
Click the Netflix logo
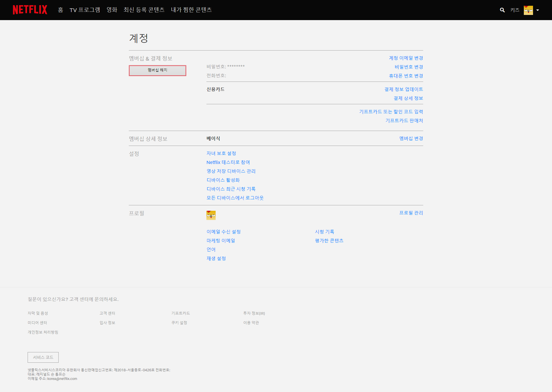pos(30,10)
